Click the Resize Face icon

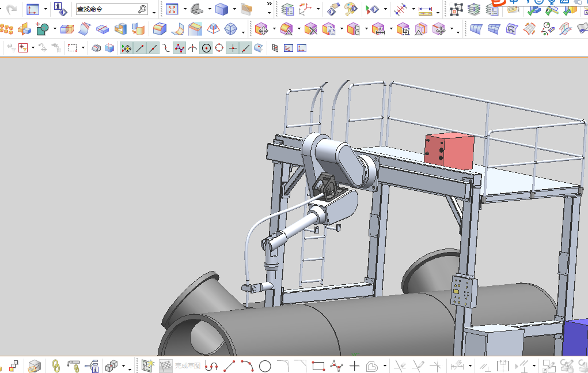tap(378, 28)
